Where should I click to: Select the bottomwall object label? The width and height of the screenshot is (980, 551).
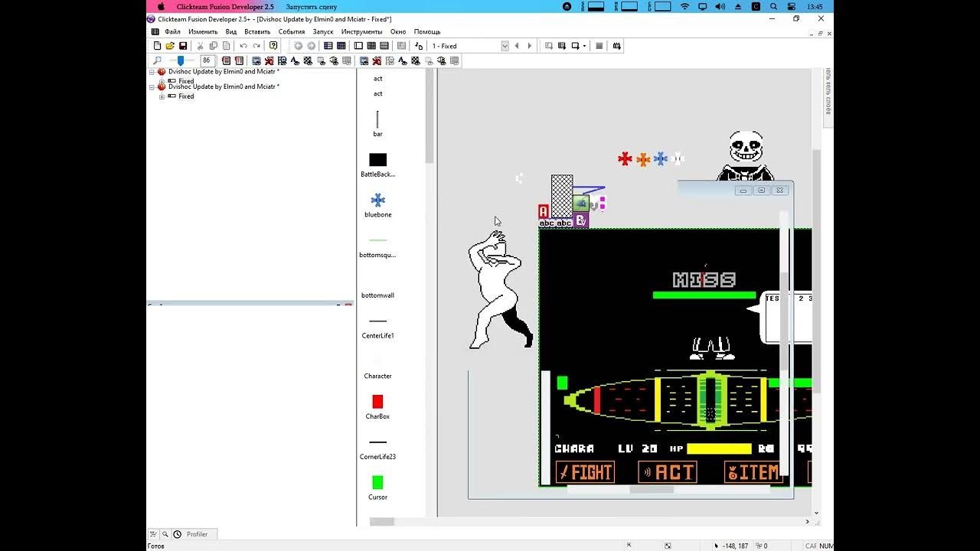point(377,295)
